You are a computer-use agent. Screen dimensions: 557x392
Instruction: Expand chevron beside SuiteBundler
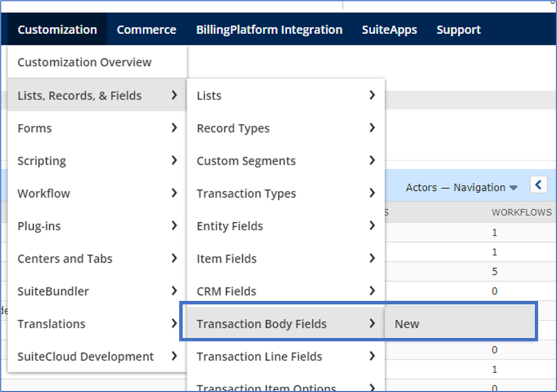174,291
